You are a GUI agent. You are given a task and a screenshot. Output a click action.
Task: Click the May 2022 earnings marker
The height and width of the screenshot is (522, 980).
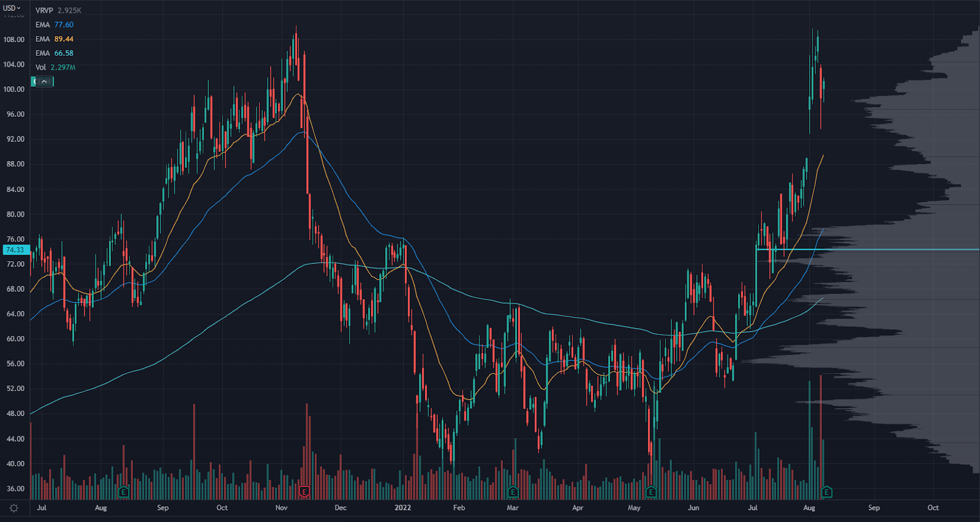(650, 491)
